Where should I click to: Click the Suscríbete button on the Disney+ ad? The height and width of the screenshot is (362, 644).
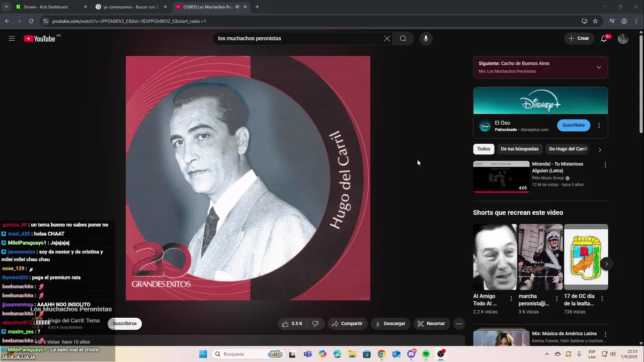click(x=574, y=125)
